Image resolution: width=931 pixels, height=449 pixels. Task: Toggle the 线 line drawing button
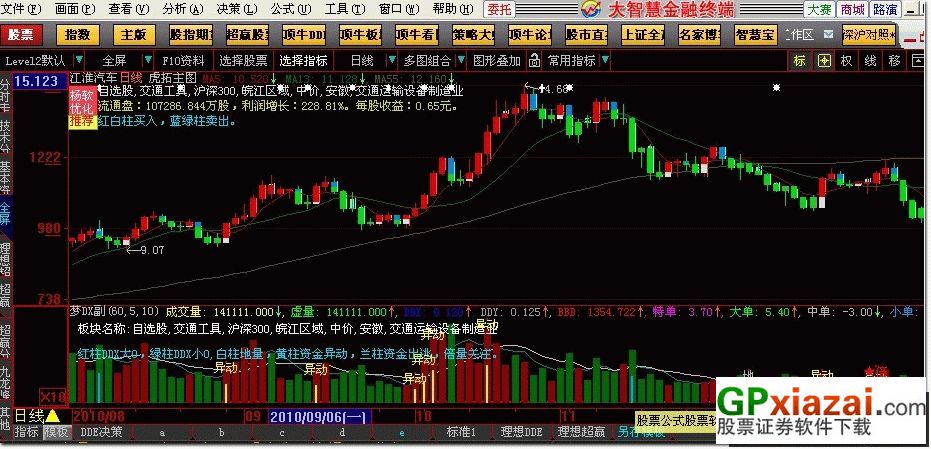click(x=870, y=60)
